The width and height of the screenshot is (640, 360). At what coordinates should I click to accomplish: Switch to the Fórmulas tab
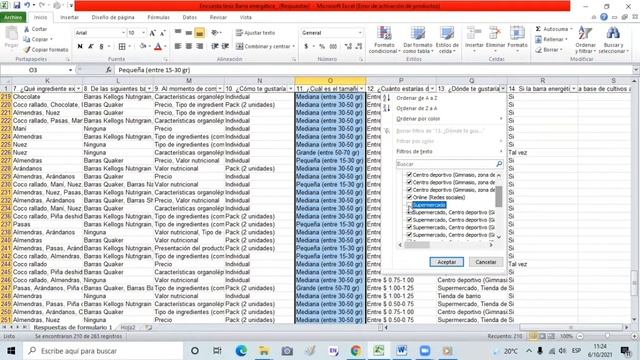(158, 18)
